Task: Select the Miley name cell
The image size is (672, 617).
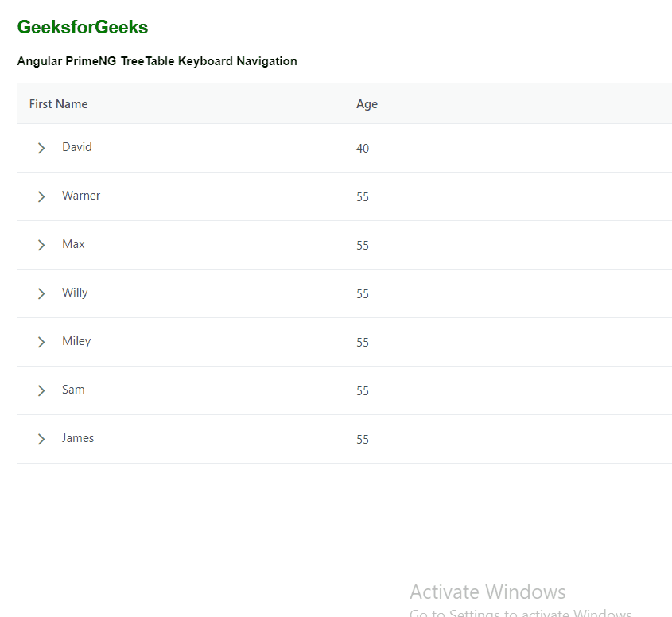Action: pyautogui.click(x=76, y=341)
